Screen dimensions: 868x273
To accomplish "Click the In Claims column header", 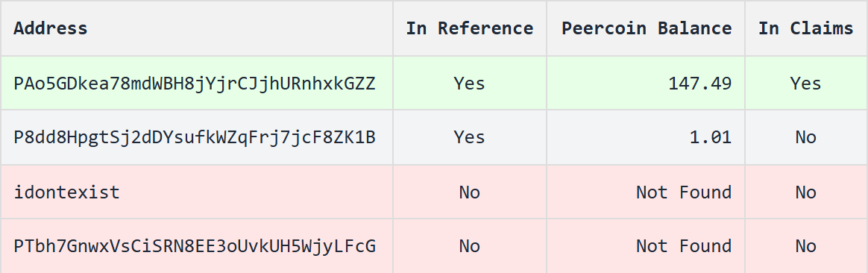I will point(805,28).
